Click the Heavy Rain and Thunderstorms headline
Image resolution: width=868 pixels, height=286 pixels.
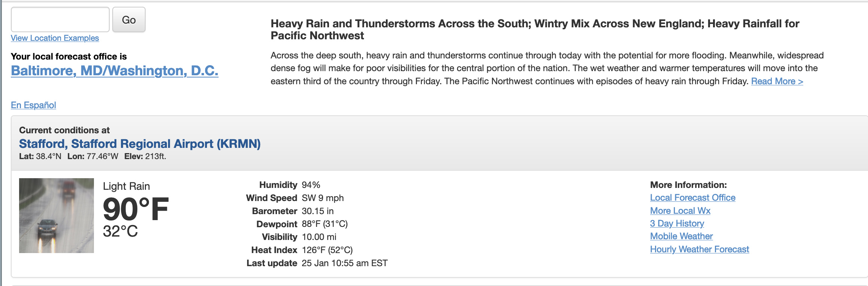click(535, 30)
